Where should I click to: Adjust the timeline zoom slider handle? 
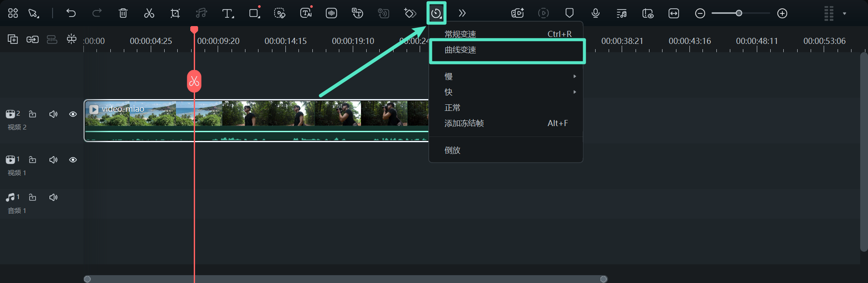point(739,13)
